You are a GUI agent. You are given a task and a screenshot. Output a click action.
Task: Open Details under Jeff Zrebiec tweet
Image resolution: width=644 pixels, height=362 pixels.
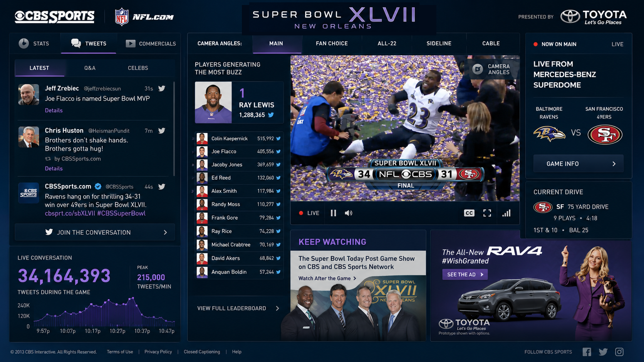54,110
